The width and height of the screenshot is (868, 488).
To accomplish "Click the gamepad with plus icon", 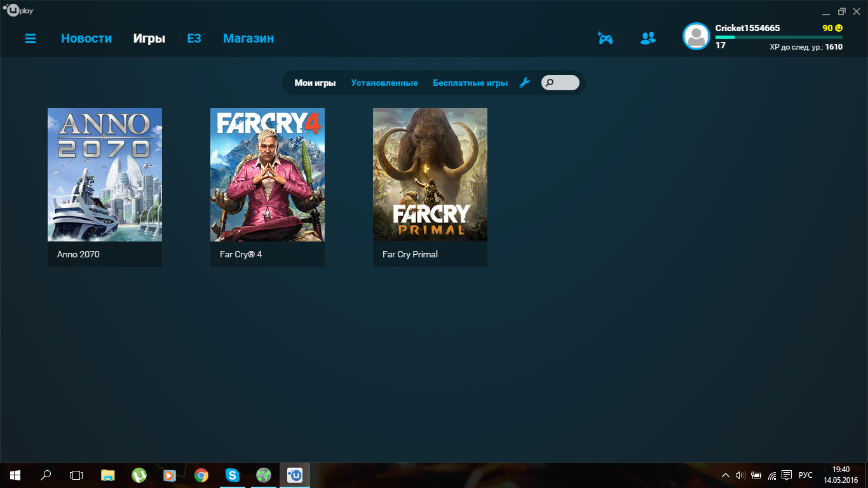I will tap(605, 38).
